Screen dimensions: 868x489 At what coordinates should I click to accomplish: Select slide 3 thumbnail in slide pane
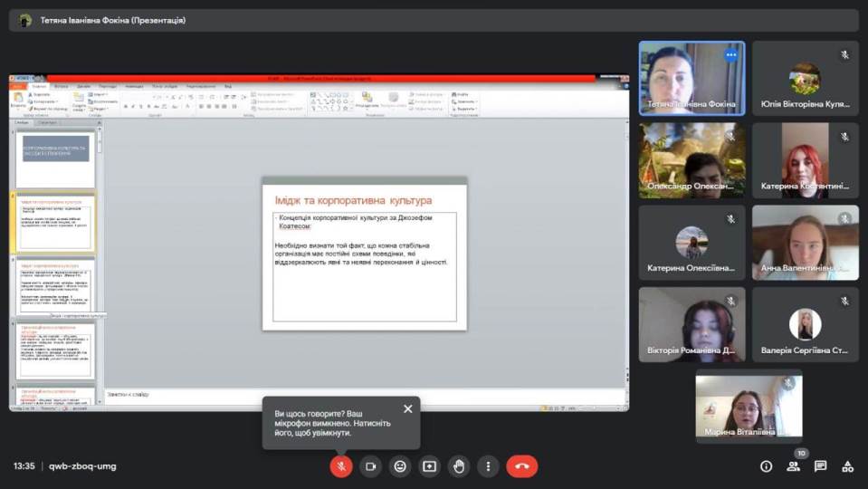[x=55, y=286]
